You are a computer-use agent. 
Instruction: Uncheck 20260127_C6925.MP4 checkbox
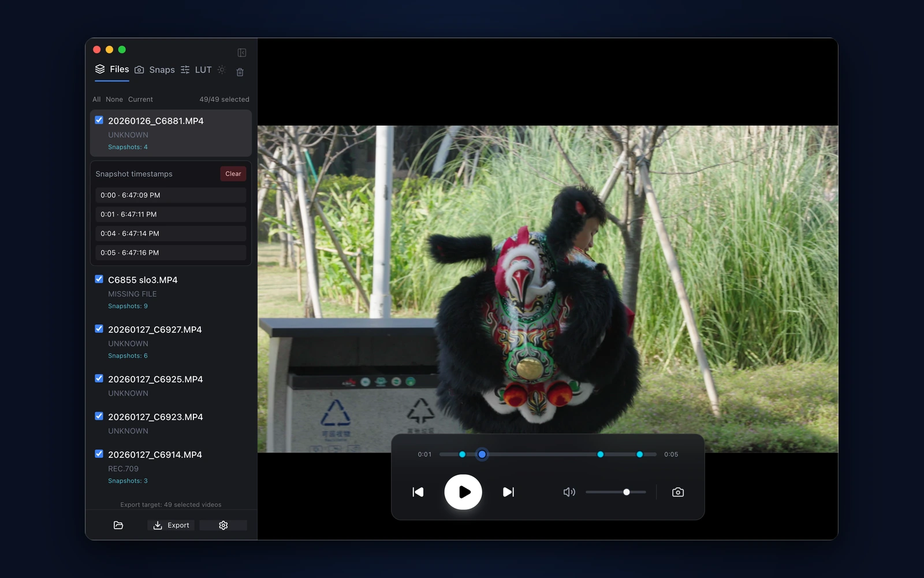coord(99,379)
